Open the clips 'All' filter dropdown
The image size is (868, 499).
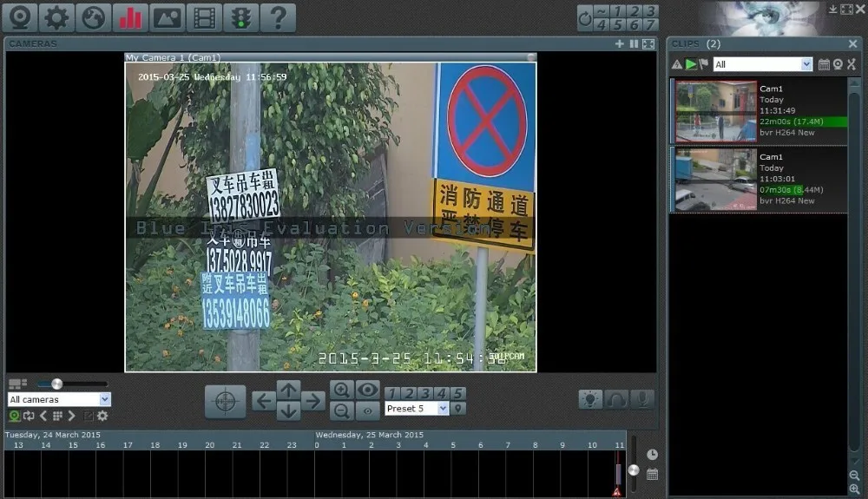[762, 65]
